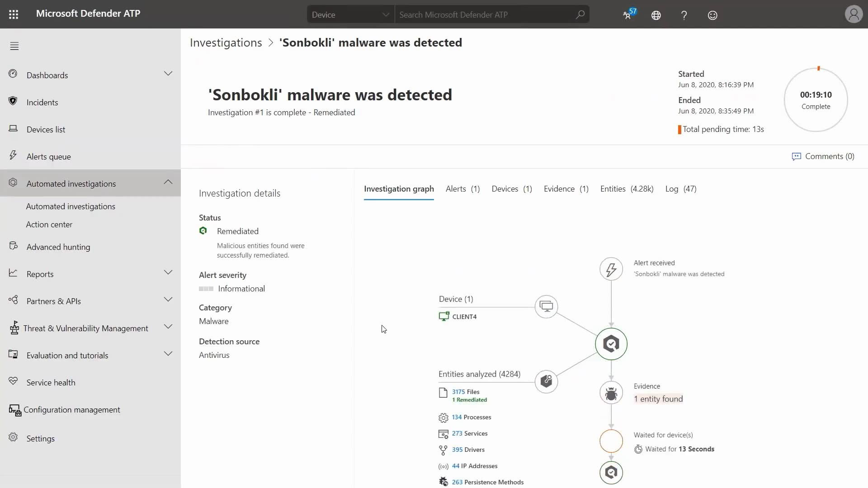Click the Investigations breadcrumb link
Image resolution: width=868 pixels, height=488 pixels.
226,42
